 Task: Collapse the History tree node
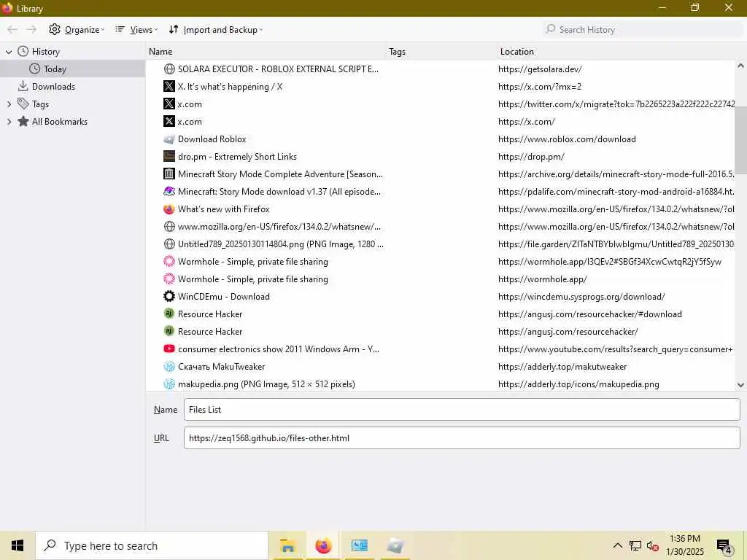point(9,52)
